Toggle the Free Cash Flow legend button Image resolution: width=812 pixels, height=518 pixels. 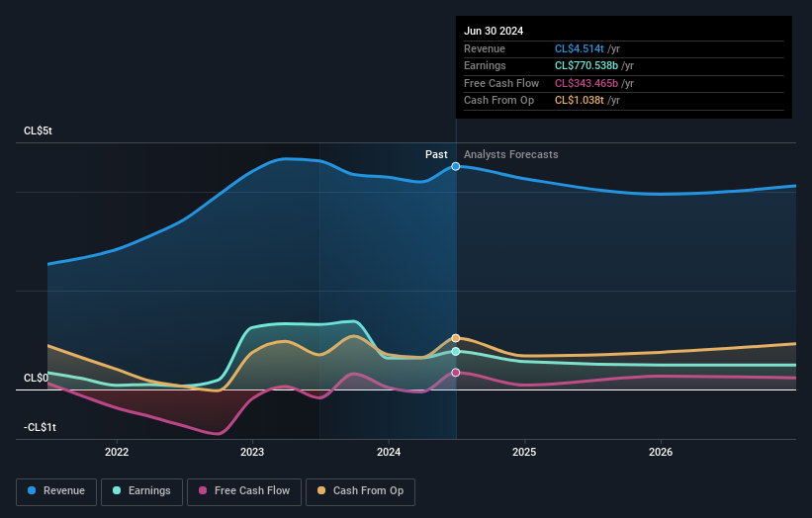click(x=244, y=491)
